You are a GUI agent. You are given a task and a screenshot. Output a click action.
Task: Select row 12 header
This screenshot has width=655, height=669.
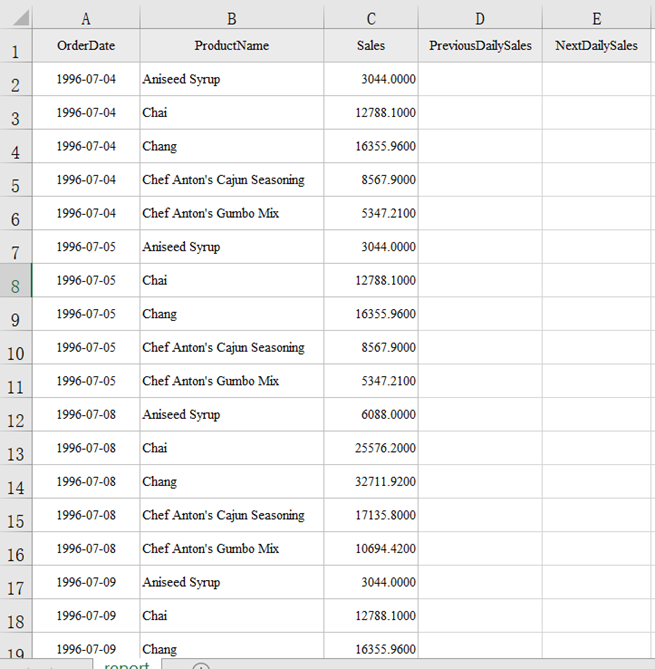[15, 415]
